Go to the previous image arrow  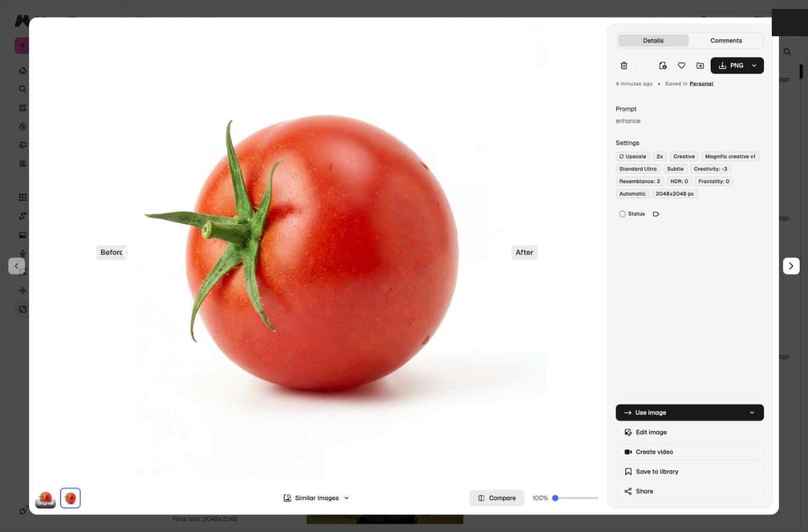[17, 266]
